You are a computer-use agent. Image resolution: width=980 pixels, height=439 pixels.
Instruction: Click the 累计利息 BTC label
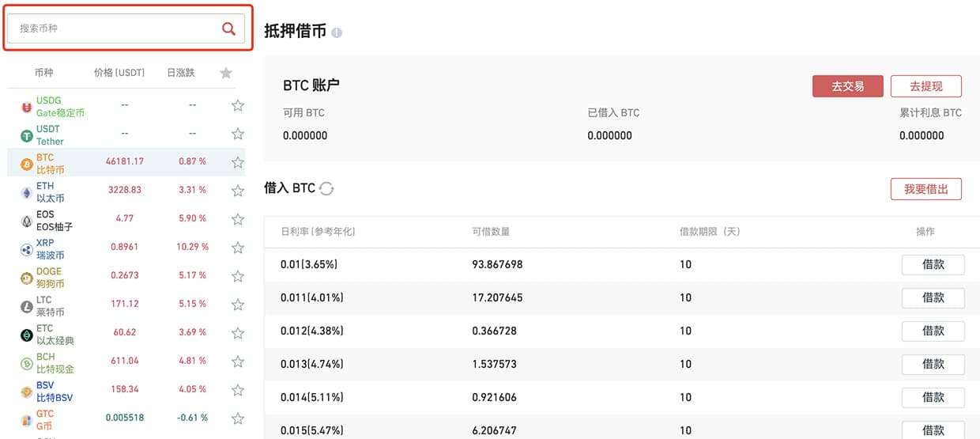click(930, 112)
